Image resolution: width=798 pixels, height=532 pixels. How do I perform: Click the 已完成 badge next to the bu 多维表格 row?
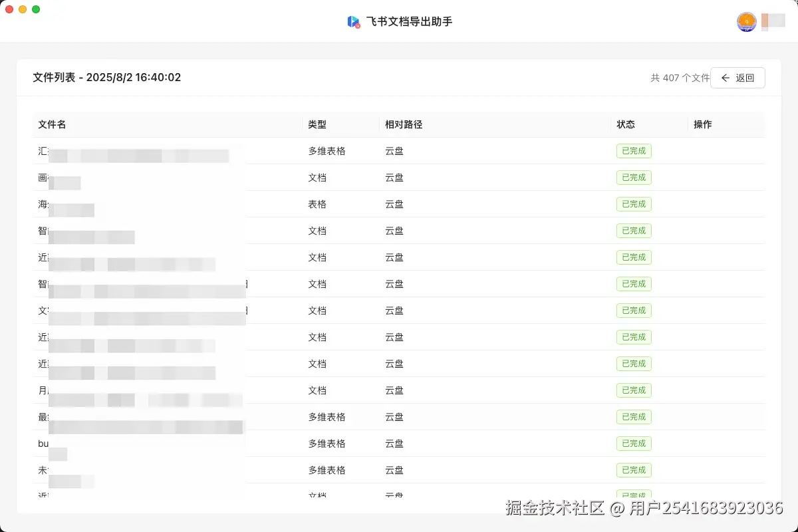pos(634,444)
